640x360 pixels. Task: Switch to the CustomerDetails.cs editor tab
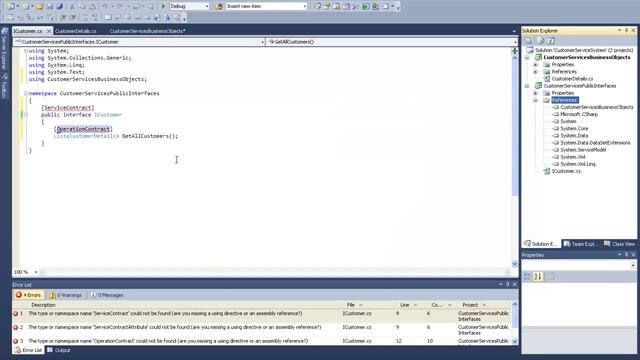(76, 31)
